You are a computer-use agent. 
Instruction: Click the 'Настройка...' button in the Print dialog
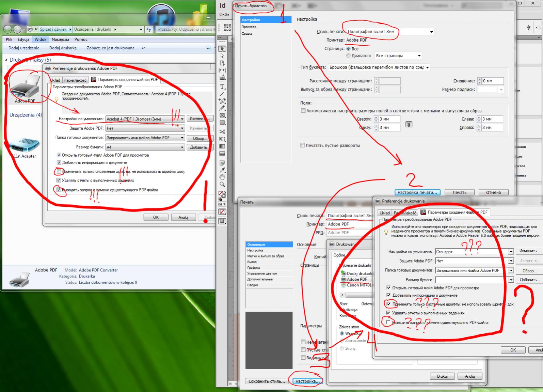pos(307,381)
